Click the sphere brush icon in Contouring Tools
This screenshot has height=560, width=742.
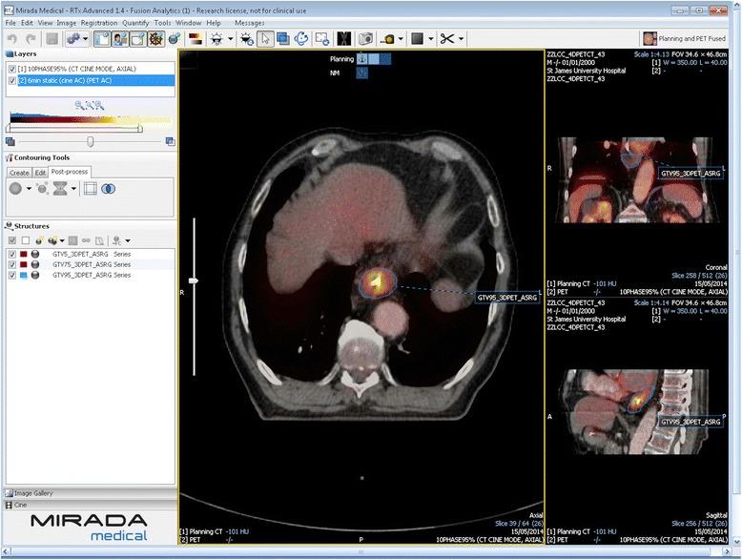[15, 188]
